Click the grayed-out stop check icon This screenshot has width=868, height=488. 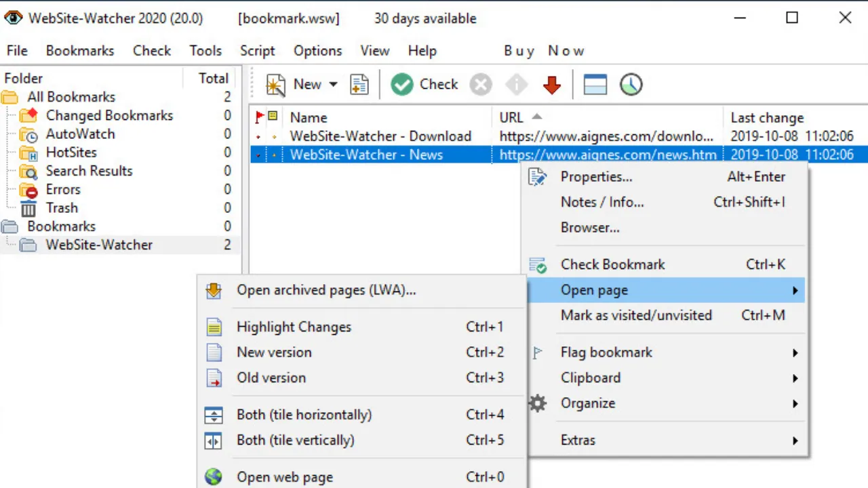[x=481, y=85]
